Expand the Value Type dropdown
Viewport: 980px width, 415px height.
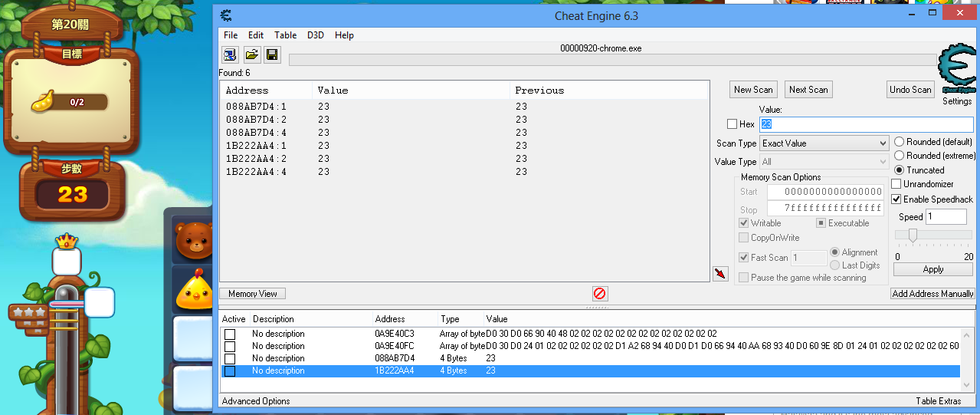click(x=824, y=162)
